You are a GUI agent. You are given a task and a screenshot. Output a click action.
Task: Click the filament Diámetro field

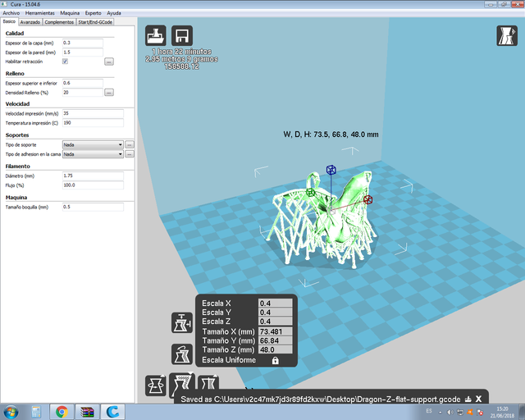pyautogui.click(x=93, y=176)
